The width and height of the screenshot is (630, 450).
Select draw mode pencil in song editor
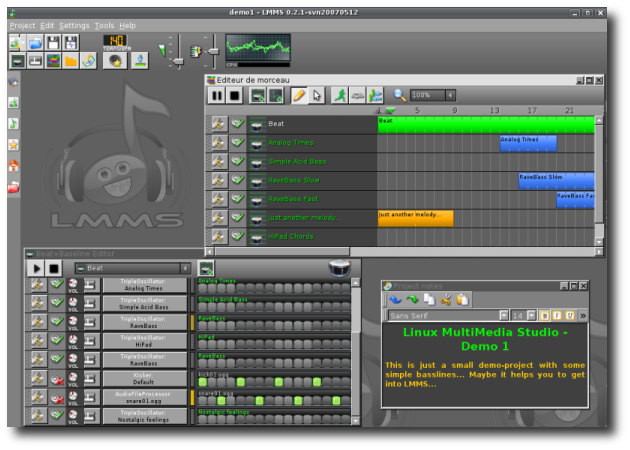299,96
